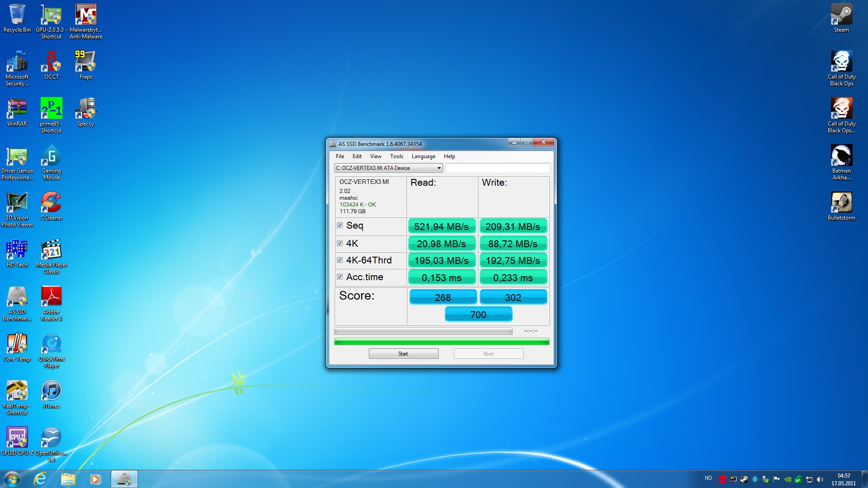
Task: Open Windows Media Player from taskbar
Action: [95, 479]
